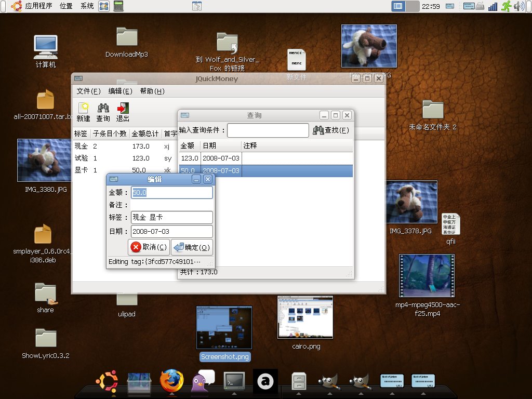Open the 应用程序 panel menu
The height and width of the screenshot is (399, 532).
tap(38, 6)
